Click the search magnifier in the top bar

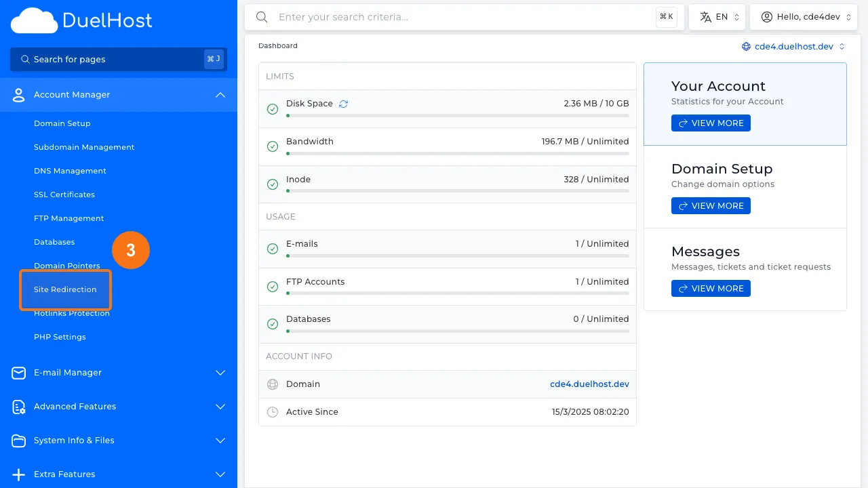[x=262, y=17]
